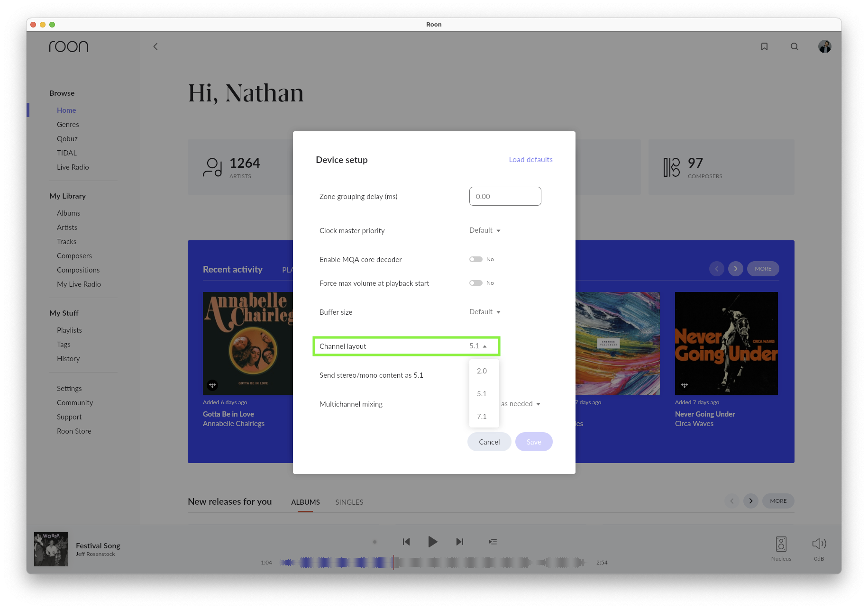Open Tracks in My Library
This screenshot has height=609, width=868.
(66, 241)
